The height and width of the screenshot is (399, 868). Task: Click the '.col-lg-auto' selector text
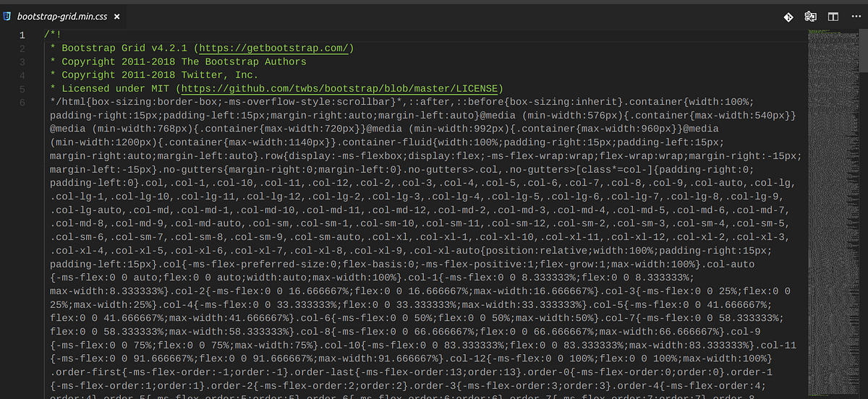[86, 210]
